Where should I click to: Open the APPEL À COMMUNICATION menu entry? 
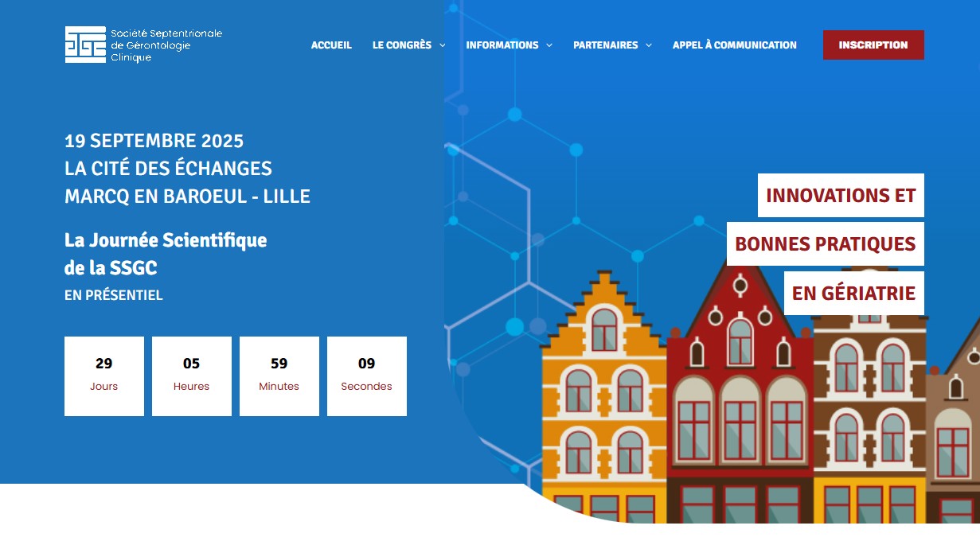734,45
